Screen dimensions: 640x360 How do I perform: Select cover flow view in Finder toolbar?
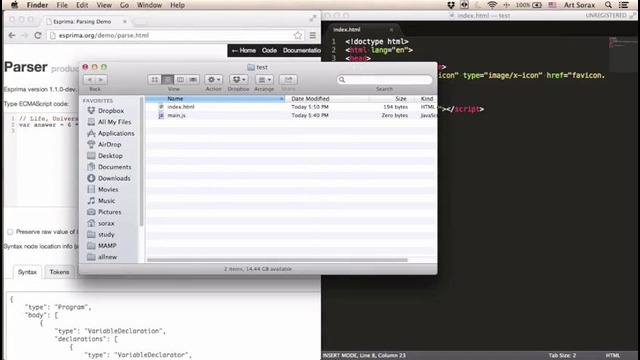tap(193, 80)
